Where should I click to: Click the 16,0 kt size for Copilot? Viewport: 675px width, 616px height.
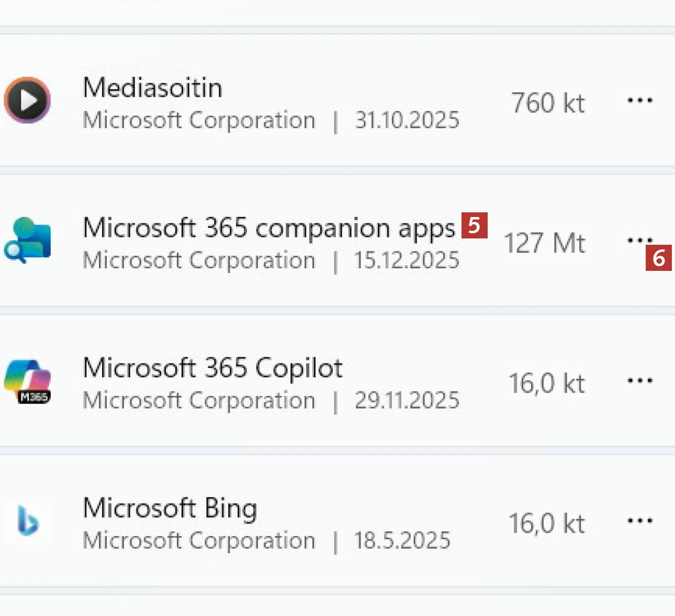pos(546,383)
